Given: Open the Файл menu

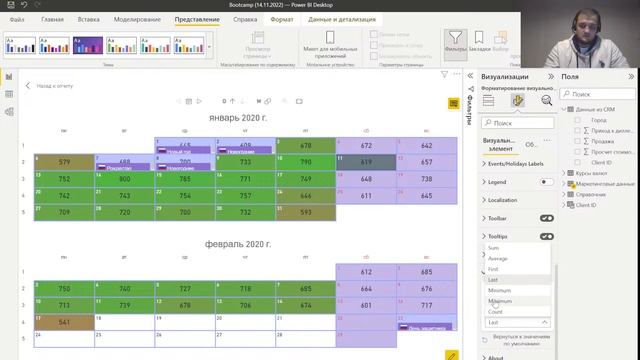Looking at the screenshot, I should pyautogui.click(x=17, y=19).
